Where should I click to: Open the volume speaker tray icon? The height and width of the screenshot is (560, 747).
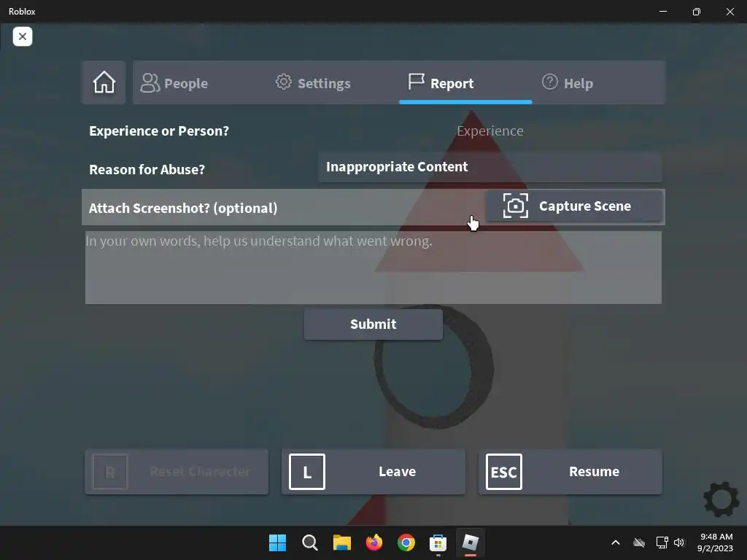679,542
